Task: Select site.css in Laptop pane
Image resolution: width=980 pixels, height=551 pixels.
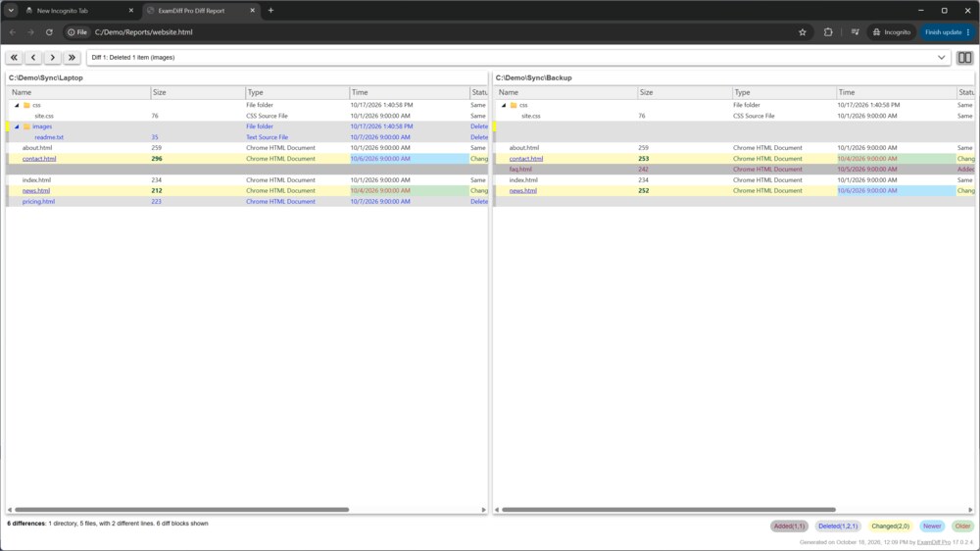Action: click(44, 117)
